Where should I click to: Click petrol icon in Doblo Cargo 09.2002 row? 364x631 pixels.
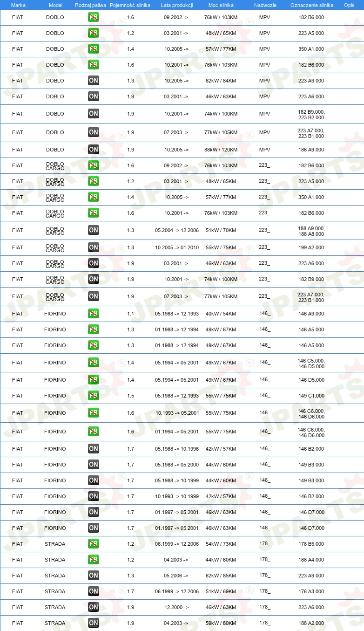coord(94,165)
